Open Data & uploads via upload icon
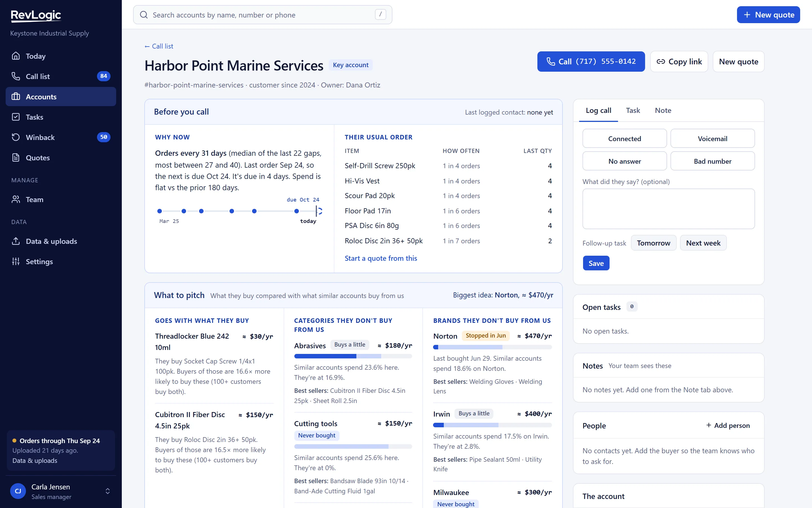 (16, 241)
